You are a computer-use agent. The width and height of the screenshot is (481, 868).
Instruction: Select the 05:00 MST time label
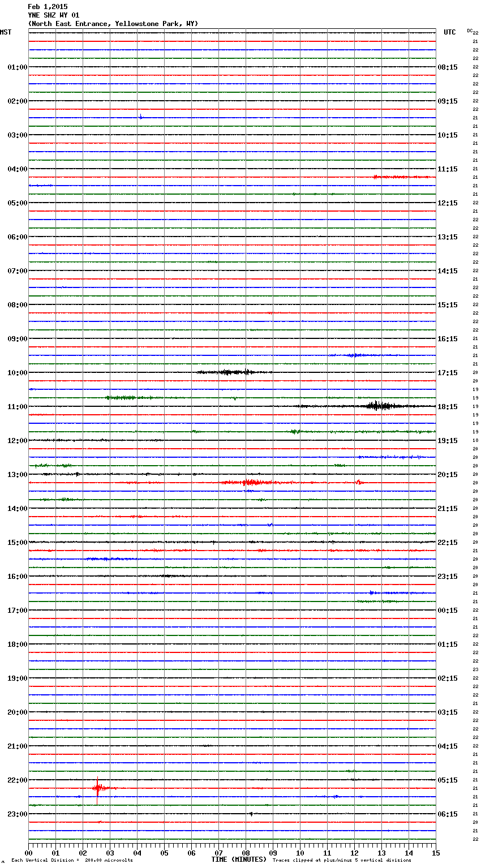pyautogui.click(x=18, y=203)
